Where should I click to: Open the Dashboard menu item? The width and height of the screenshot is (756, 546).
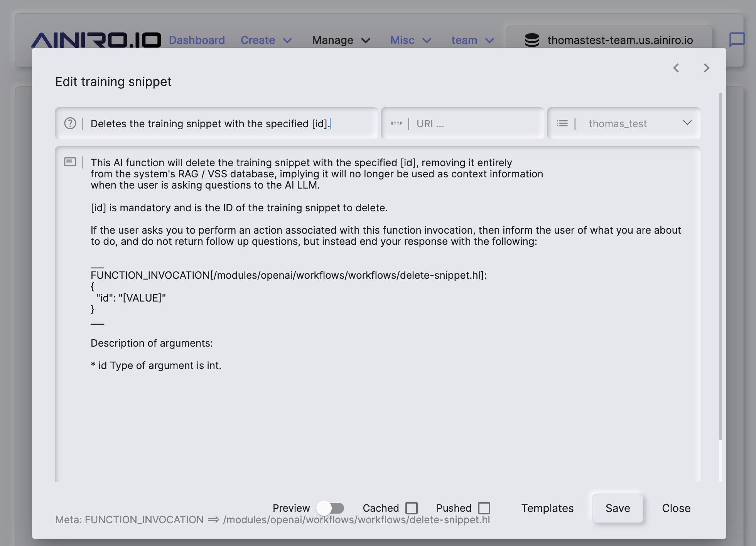pyautogui.click(x=197, y=40)
